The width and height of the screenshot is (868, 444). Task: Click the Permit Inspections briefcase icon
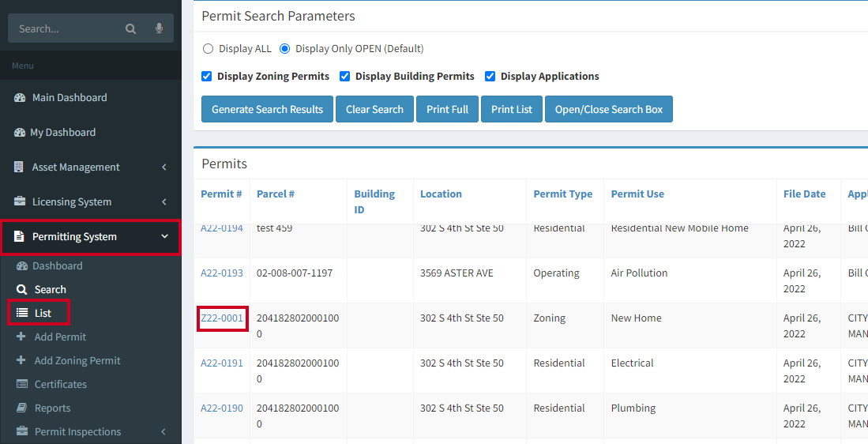pyautogui.click(x=22, y=431)
